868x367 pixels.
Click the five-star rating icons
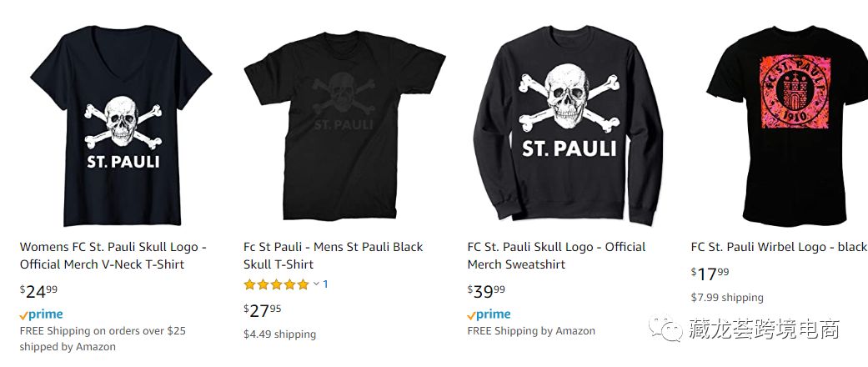[276, 284]
